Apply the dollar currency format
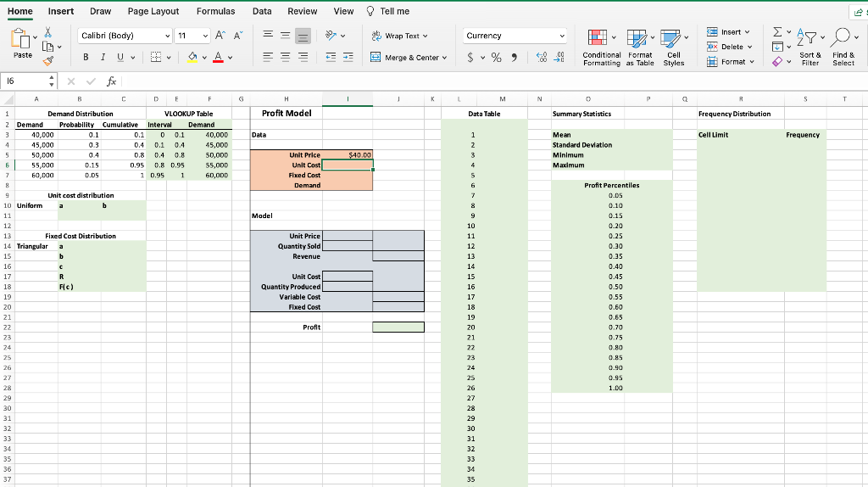Viewport: 868px width, 487px height. 470,57
